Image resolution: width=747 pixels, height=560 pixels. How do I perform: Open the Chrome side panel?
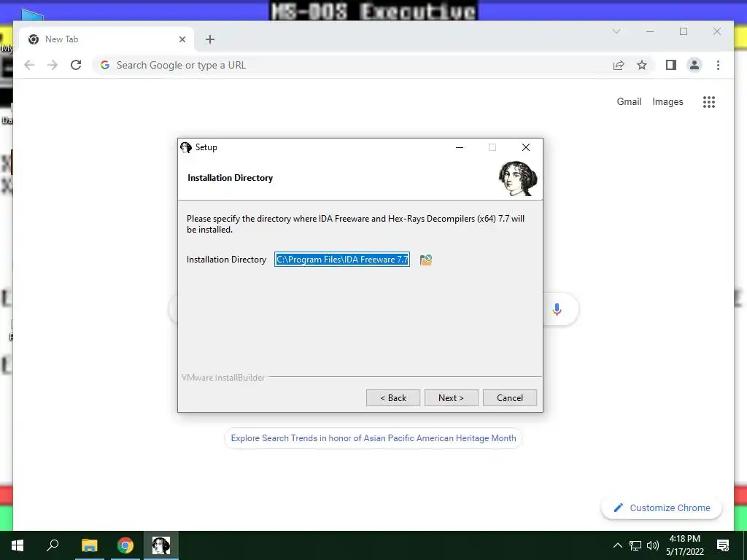coord(671,65)
